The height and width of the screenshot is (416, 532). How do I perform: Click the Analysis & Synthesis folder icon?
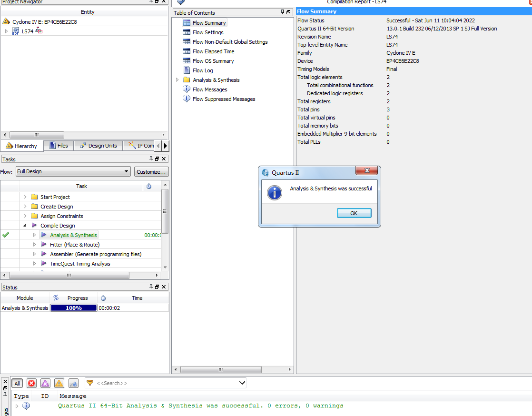187,80
